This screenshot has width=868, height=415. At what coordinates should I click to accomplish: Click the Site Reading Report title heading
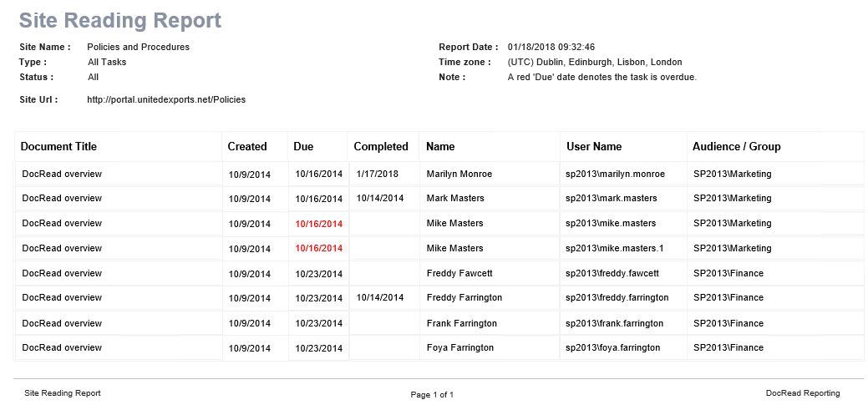pos(119,20)
